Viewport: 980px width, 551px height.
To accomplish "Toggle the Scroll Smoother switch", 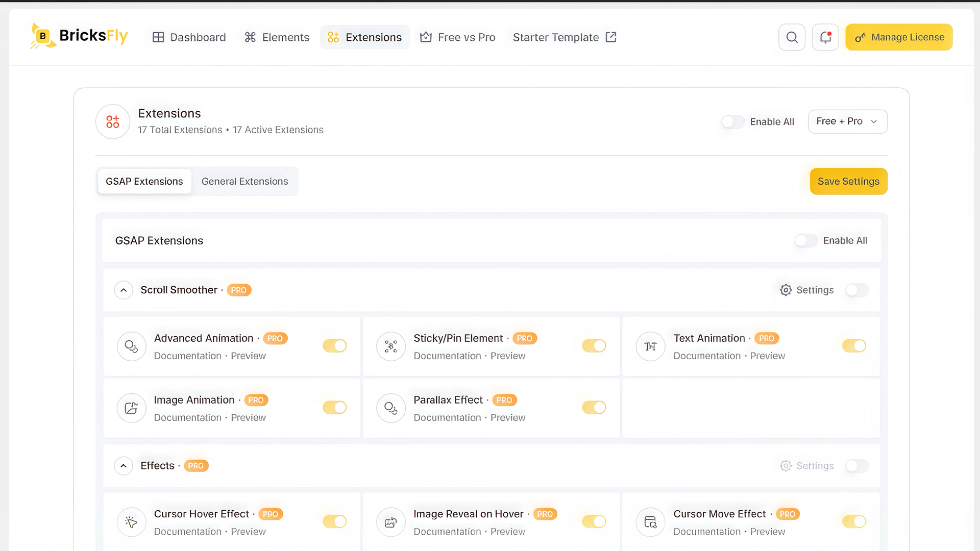I will point(857,290).
